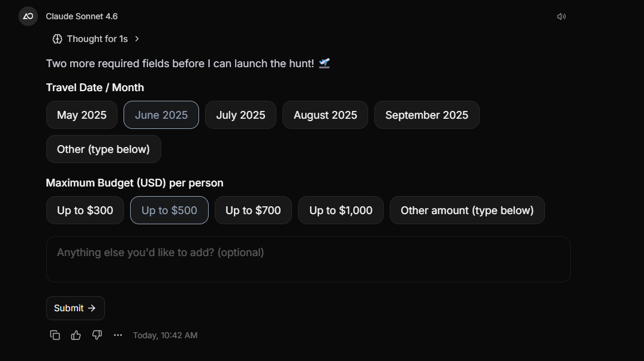644x361 pixels.
Task: Select Up to $300 budget
Action: (x=85, y=210)
